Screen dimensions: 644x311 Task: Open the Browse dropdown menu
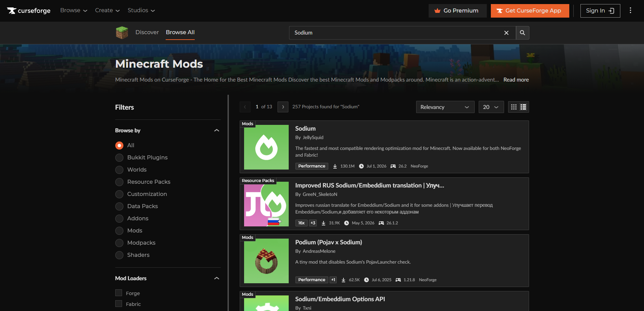[x=74, y=10]
